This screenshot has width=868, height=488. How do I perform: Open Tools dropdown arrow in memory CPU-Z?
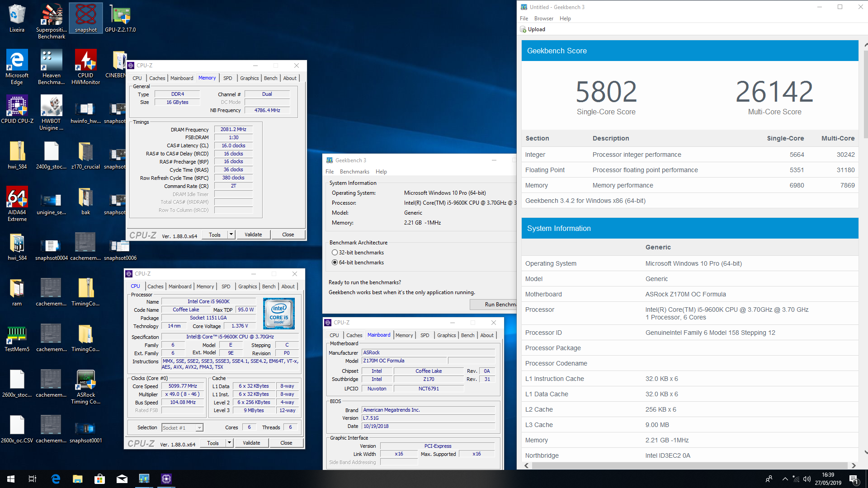pos(231,235)
